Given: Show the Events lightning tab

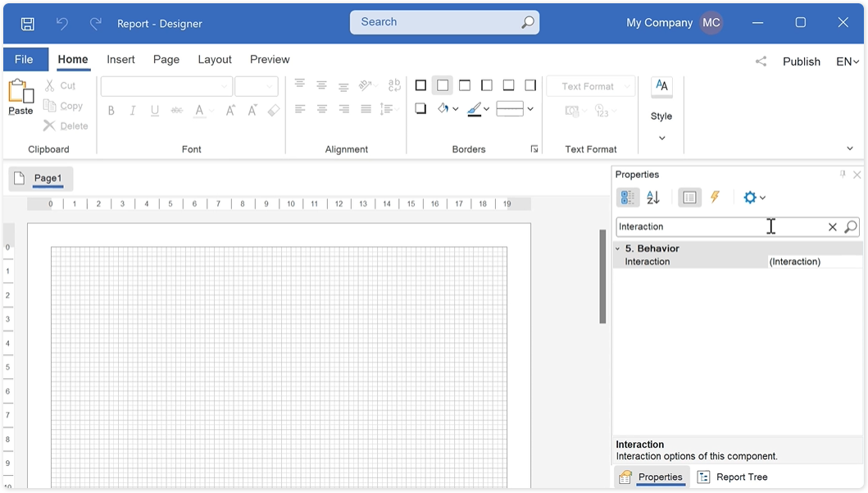Looking at the screenshot, I should (716, 197).
